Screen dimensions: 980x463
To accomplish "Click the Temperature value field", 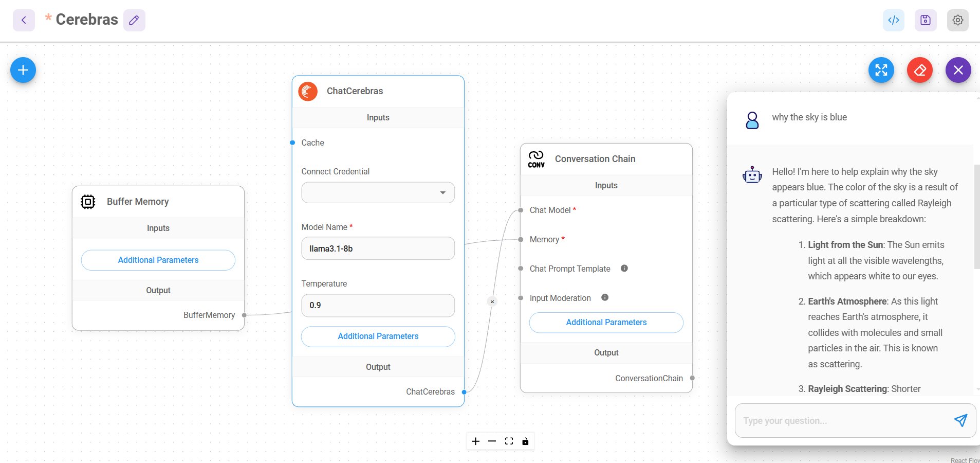I will [378, 305].
